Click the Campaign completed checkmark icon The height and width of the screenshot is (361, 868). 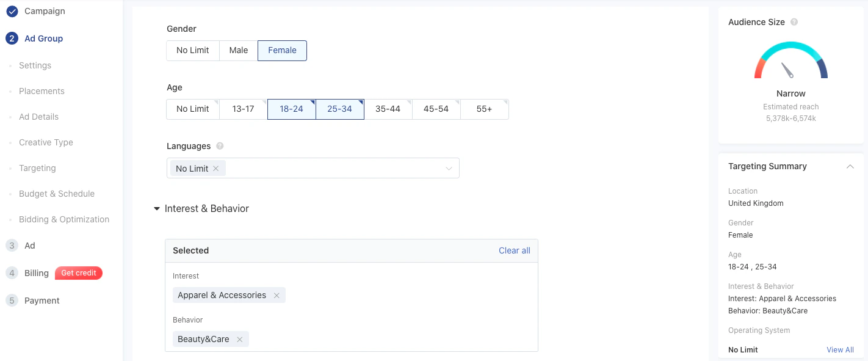point(12,11)
